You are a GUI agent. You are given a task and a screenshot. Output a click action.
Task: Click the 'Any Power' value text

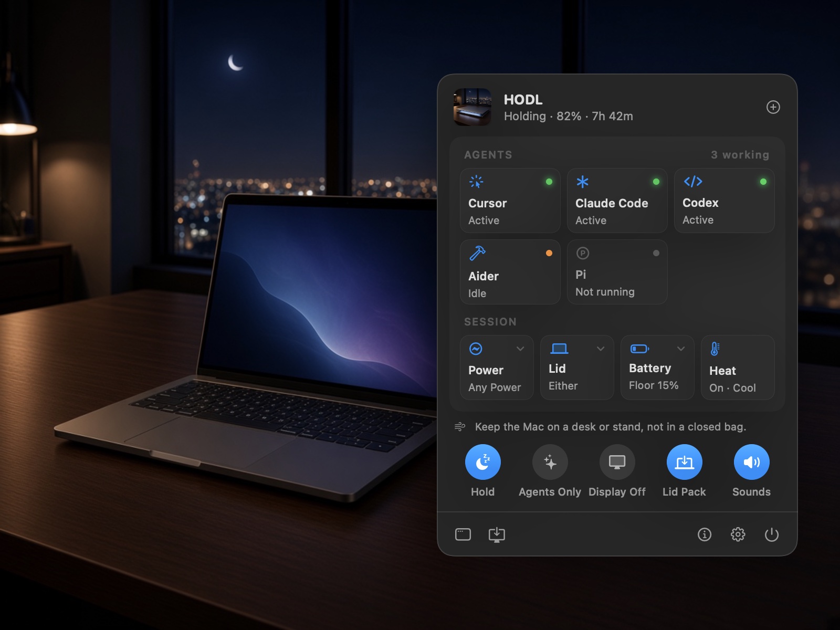pyautogui.click(x=495, y=387)
